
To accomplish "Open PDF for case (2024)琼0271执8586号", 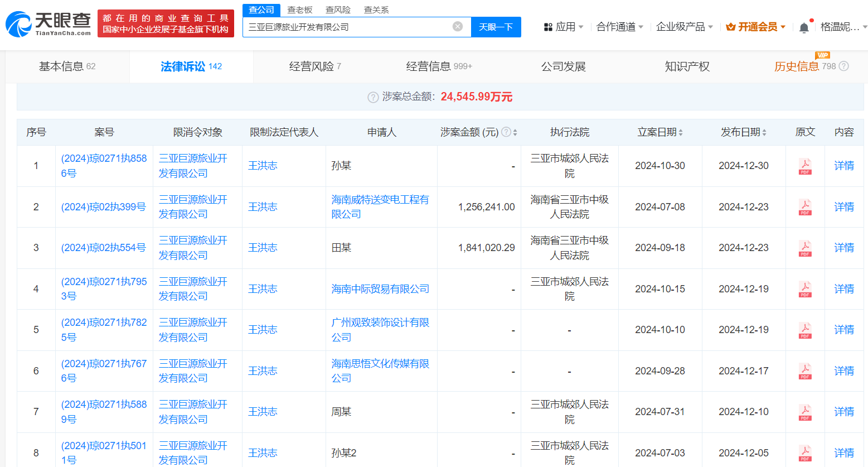I will [x=805, y=166].
